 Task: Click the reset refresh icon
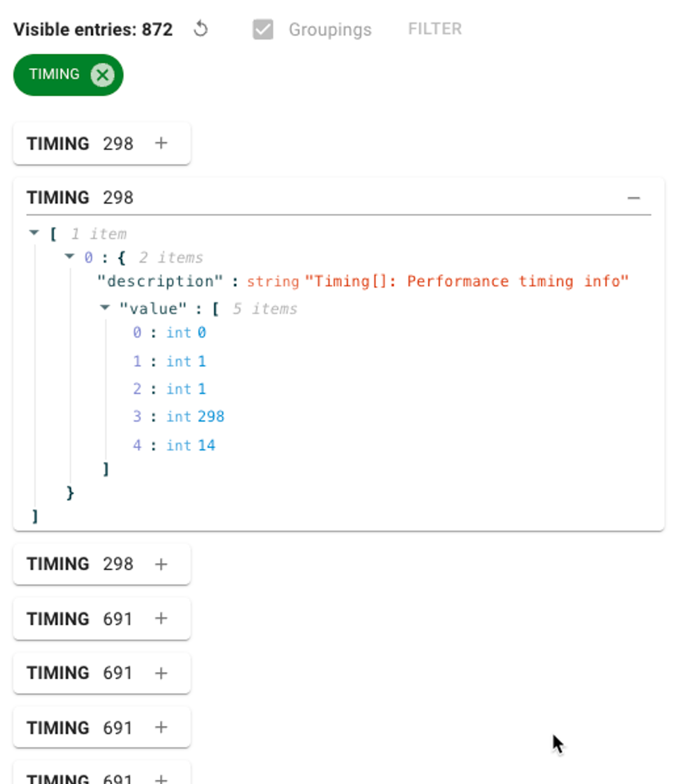point(200,29)
